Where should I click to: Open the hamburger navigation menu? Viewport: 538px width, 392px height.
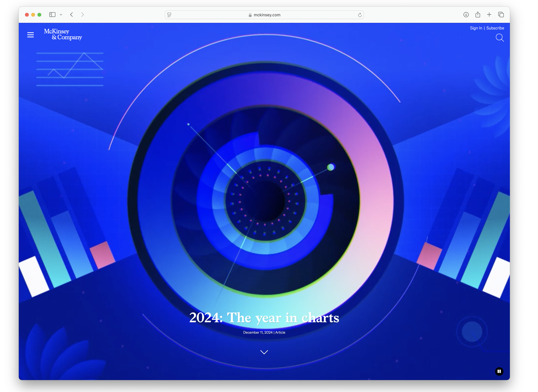(x=30, y=35)
